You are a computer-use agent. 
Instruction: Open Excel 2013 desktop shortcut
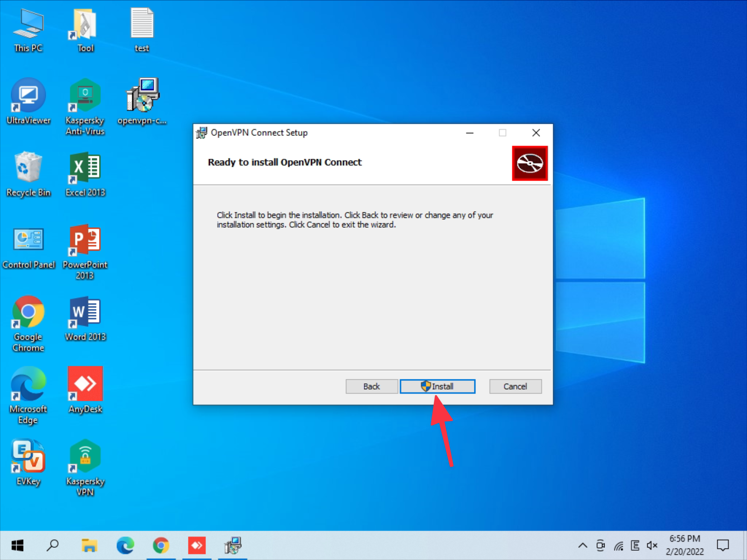pos(85,168)
